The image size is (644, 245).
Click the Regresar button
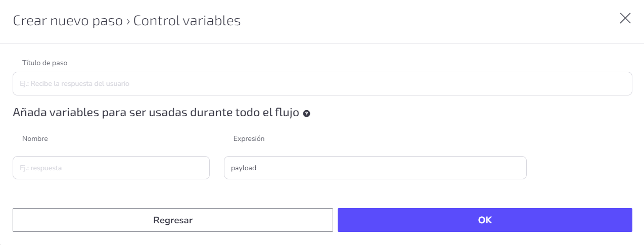click(173, 220)
